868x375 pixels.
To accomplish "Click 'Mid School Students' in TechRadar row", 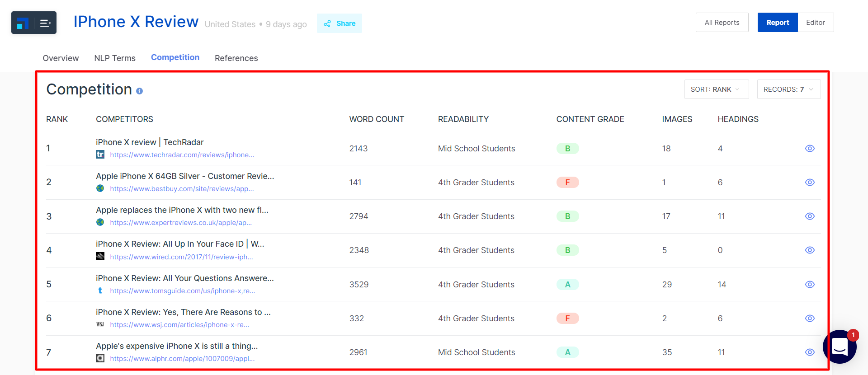I will tap(476, 149).
